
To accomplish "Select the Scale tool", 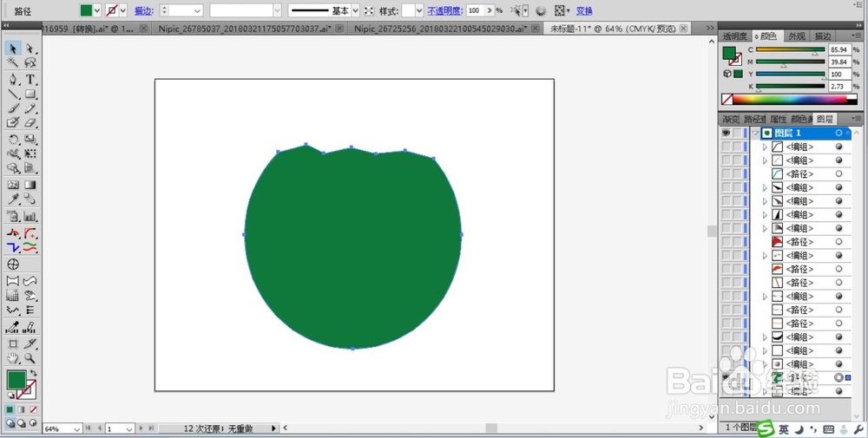I will coord(30,140).
